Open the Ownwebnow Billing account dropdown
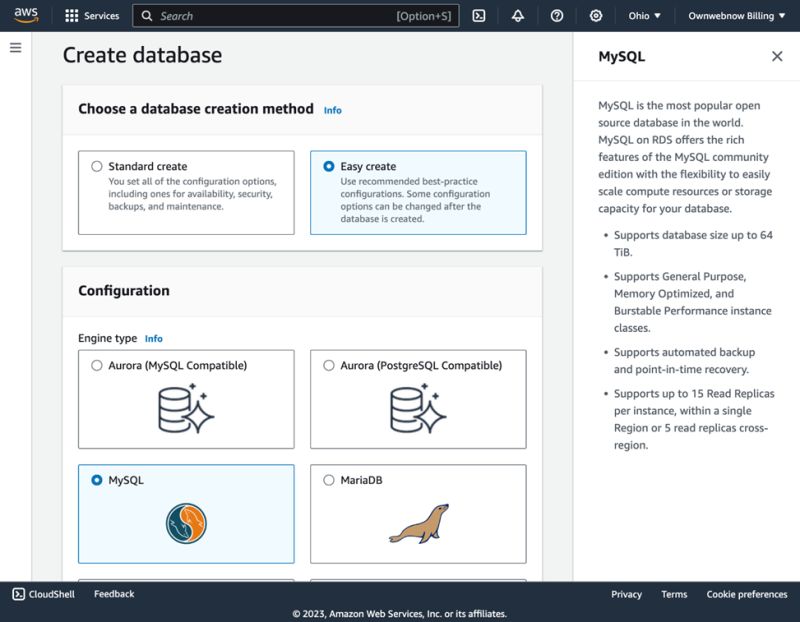The image size is (800, 622). point(737,16)
